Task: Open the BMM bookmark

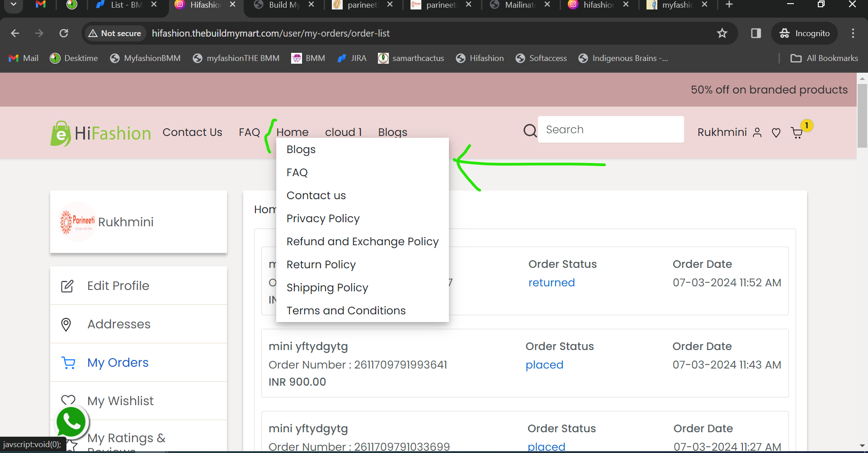Action: point(308,58)
